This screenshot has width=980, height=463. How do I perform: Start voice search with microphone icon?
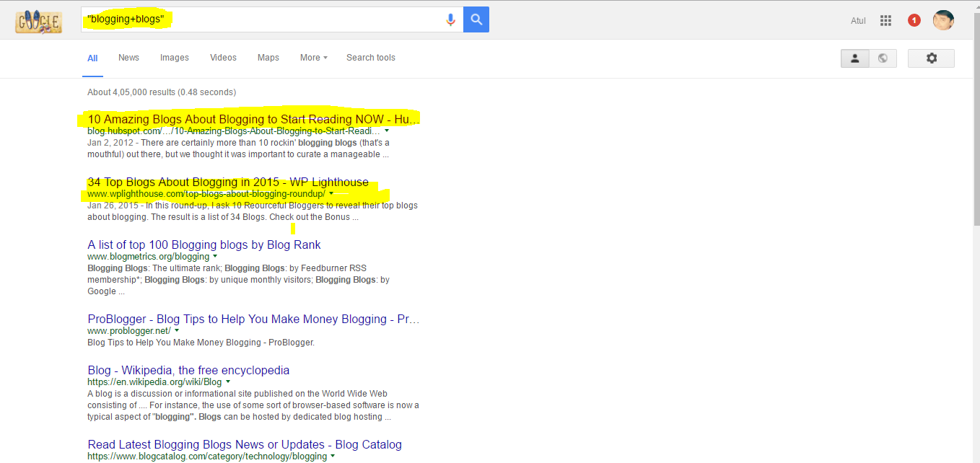coord(451,20)
